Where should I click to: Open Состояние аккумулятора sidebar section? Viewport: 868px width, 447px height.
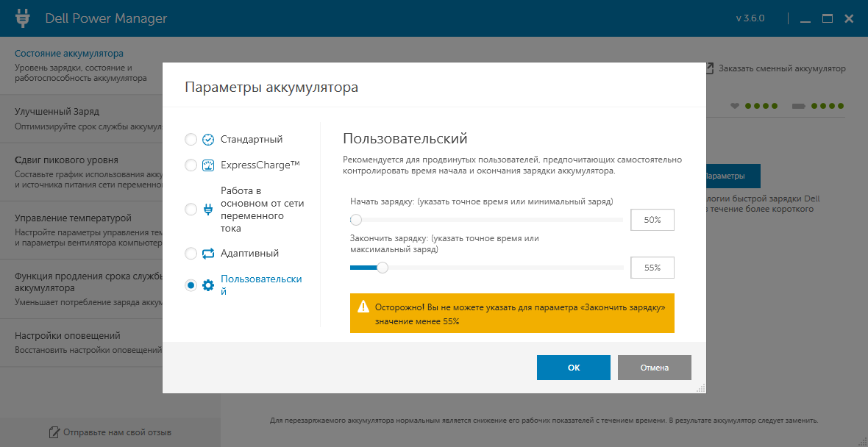click(81, 66)
